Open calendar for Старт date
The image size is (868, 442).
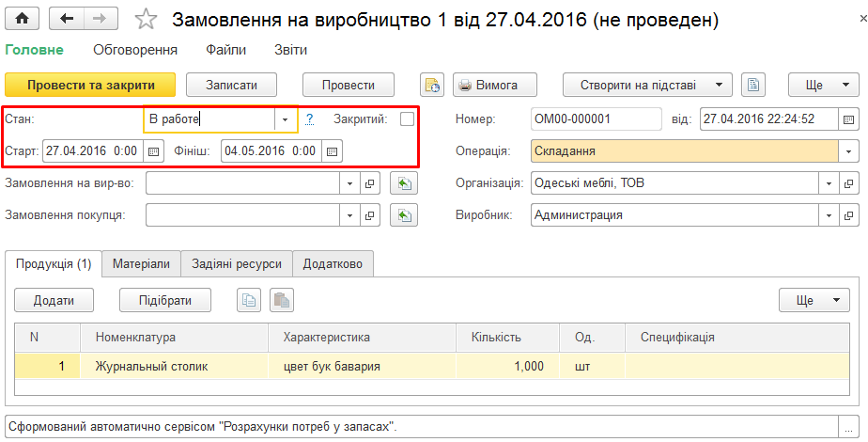(154, 151)
